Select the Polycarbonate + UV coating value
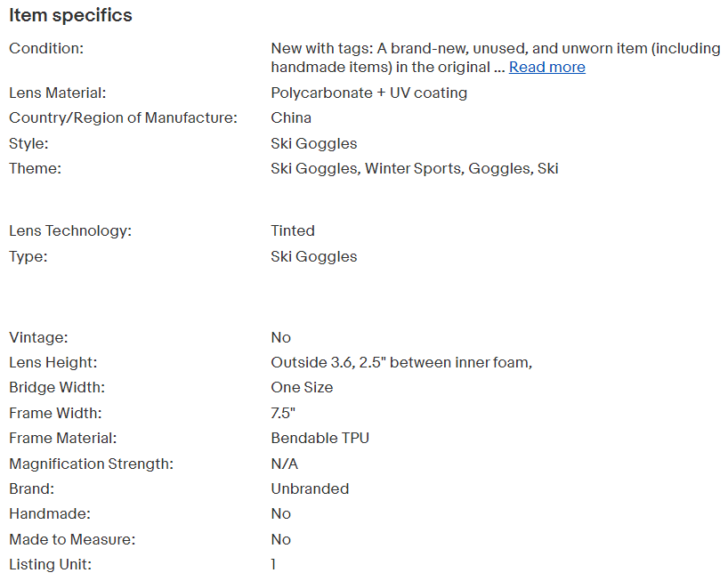The image size is (728, 581). point(369,93)
